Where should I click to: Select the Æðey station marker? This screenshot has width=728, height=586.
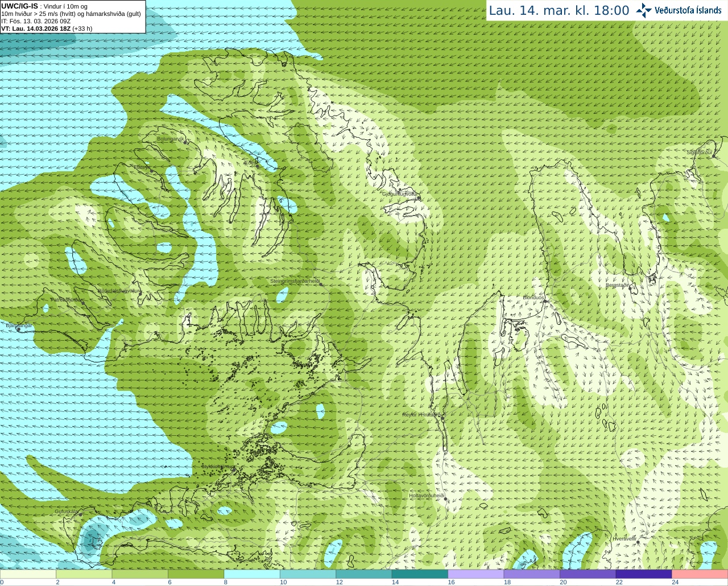click(x=257, y=166)
